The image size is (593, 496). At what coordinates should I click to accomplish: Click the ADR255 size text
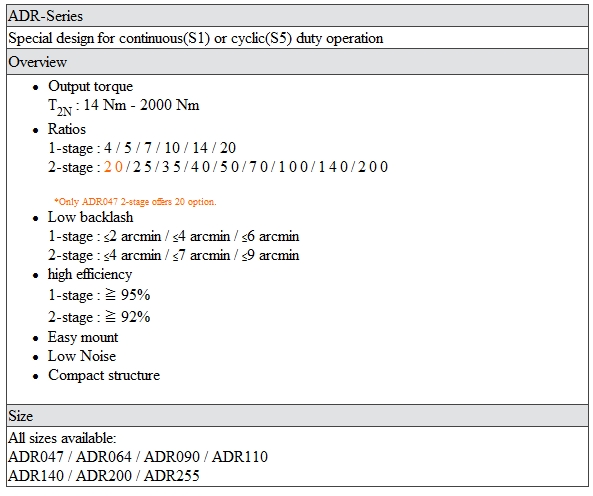[x=172, y=476]
